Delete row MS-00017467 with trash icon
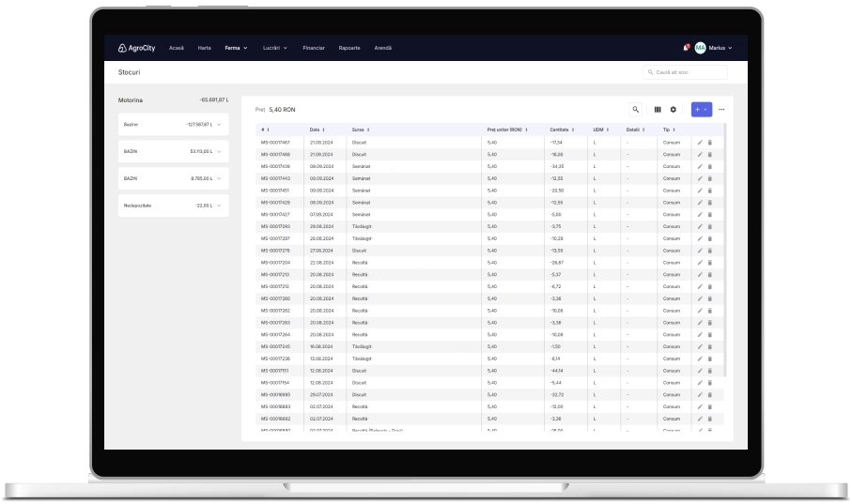Viewport: 852px width, 504px height. [710, 142]
